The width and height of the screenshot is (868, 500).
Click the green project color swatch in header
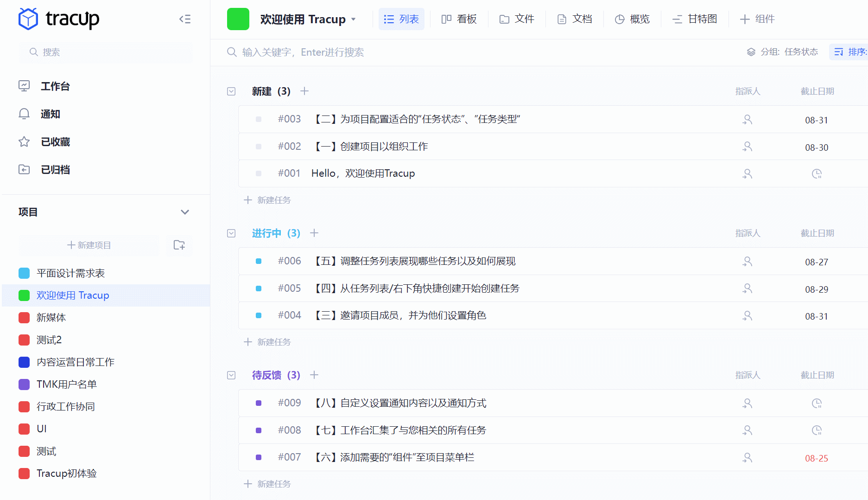[x=238, y=19]
